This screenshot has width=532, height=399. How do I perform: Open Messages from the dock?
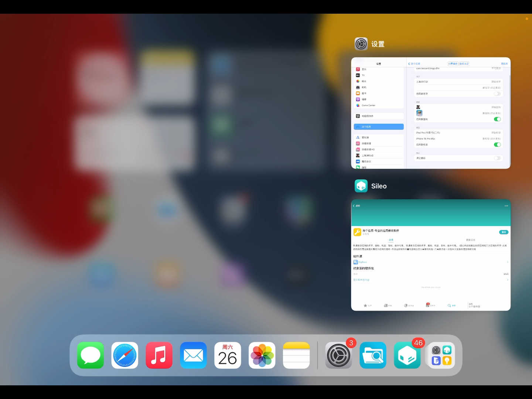click(91, 355)
